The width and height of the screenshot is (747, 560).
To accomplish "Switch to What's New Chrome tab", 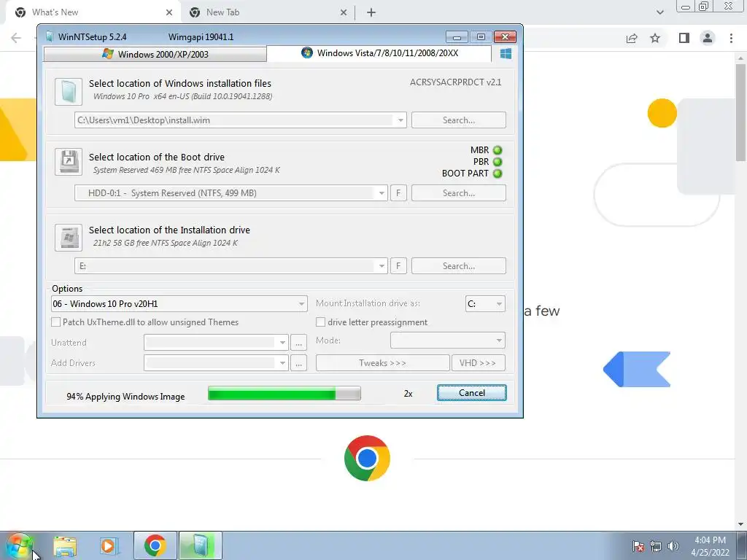I will coord(93,12).
